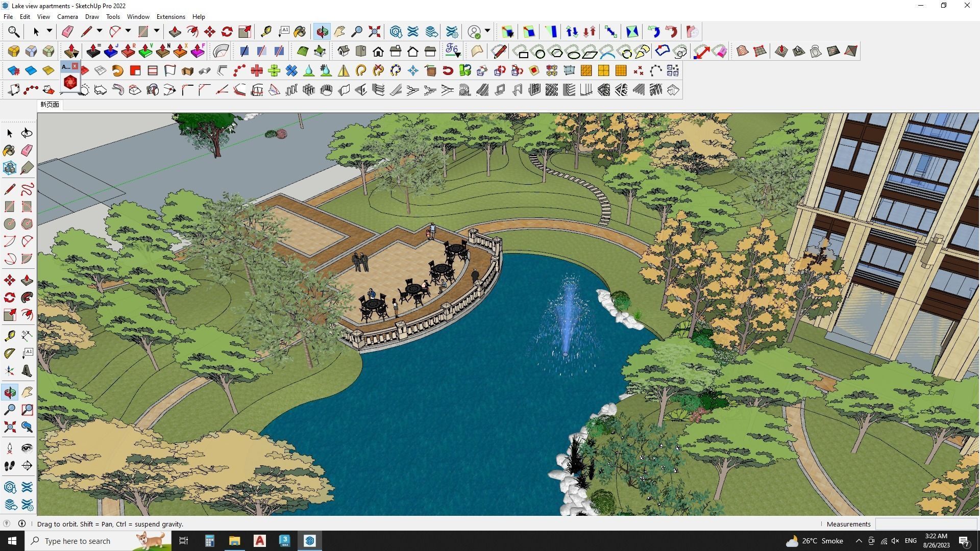Viewport: 980px width, 551px height.
Task: Expand the Select tool dropdown arrow
Action: [x=50, y=31]
